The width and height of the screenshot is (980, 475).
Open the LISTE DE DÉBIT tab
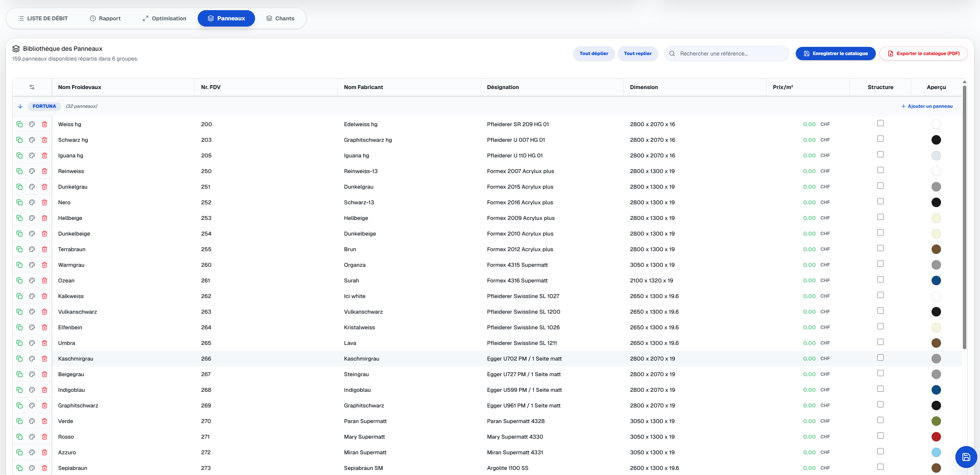point(43,18)
